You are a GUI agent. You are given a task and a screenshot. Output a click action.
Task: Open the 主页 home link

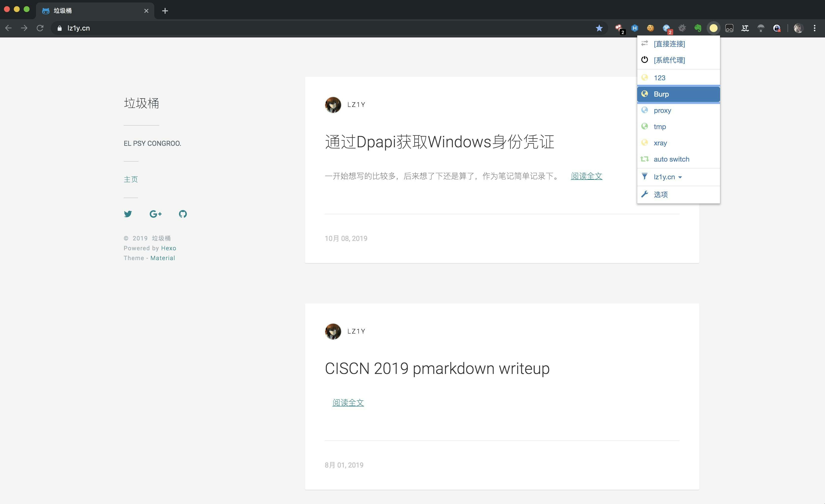tap(131, 179)
